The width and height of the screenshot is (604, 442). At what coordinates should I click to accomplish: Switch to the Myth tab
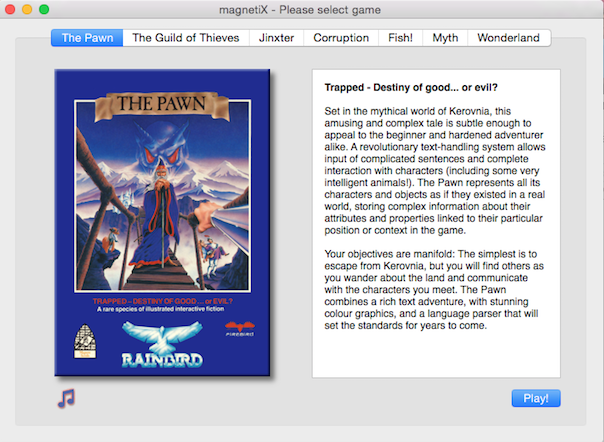click(x=445, y=38)
